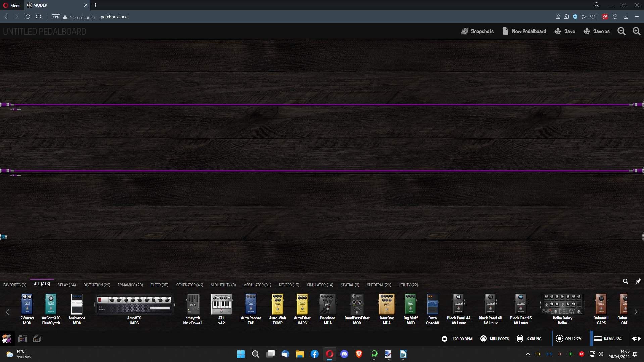This screenshot has height=362, width=644.
Task: Open the plugin store puzzle icon
Action: (7, 339)
